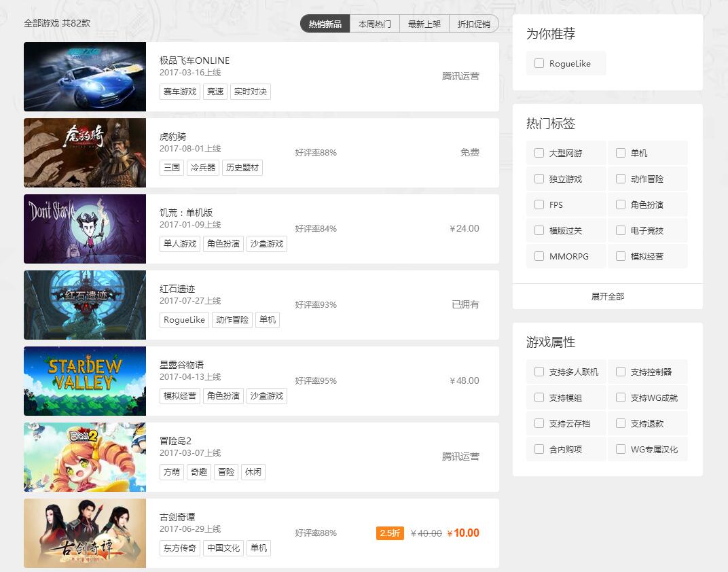Enable the 含内购项 filter
The width and height of the screenshot is (728, 572).
[x=539, y=449]
